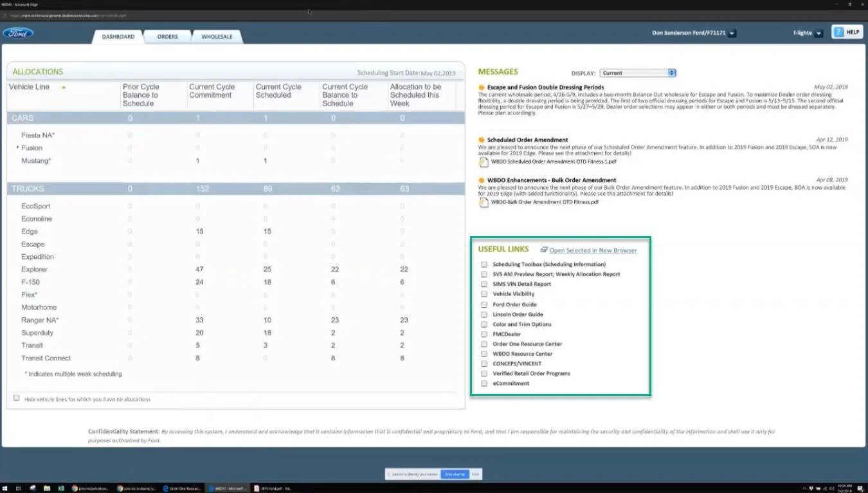Enable the FMCDealer checkbox
Screen dimensions: 868x493
[484, 334]
